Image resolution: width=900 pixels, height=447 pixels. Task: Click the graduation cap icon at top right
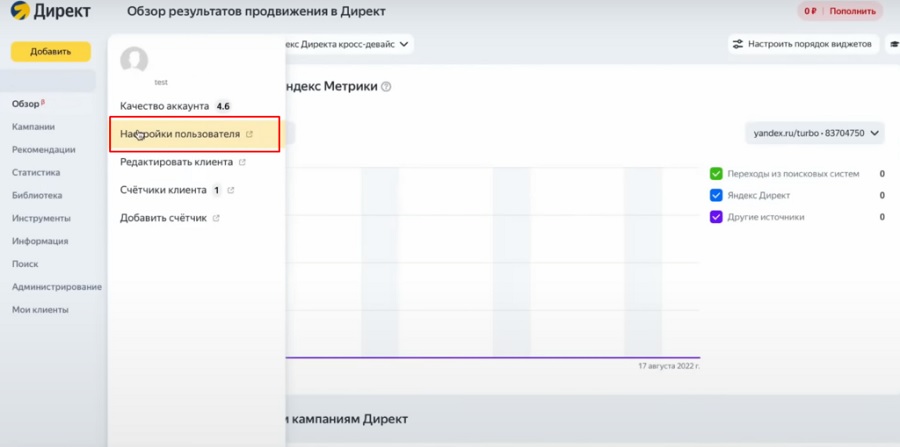coord(894,44)
